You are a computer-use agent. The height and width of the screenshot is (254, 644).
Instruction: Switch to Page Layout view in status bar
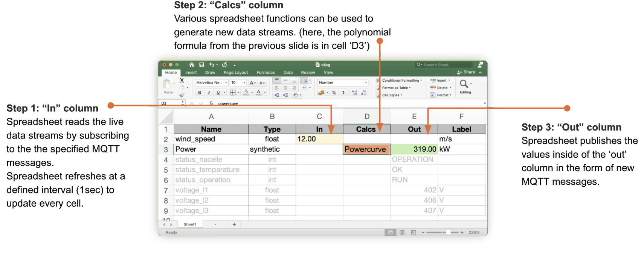(402, 233)
